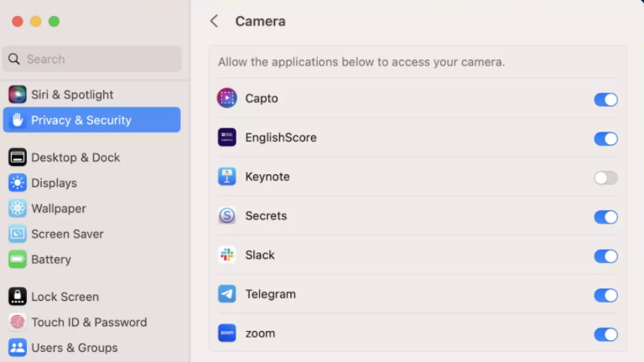Viewport: 644px width, 362px height.
Task: Open Touch ID & Password settings
Action: click(x=91, y=322)
